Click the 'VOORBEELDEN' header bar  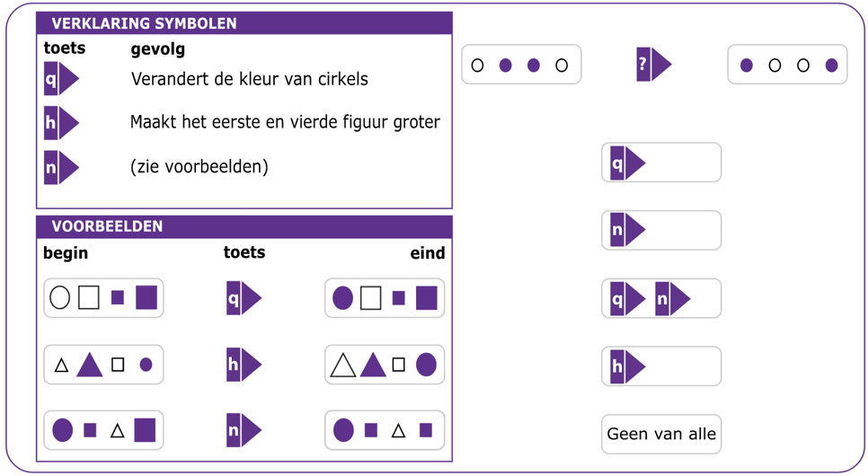pos(244,226)
